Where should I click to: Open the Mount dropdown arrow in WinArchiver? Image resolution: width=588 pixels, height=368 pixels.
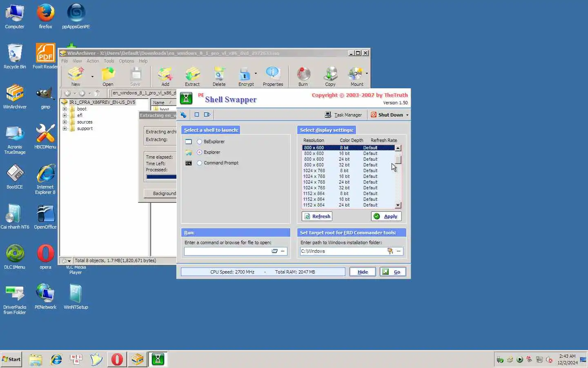point(367,74)
